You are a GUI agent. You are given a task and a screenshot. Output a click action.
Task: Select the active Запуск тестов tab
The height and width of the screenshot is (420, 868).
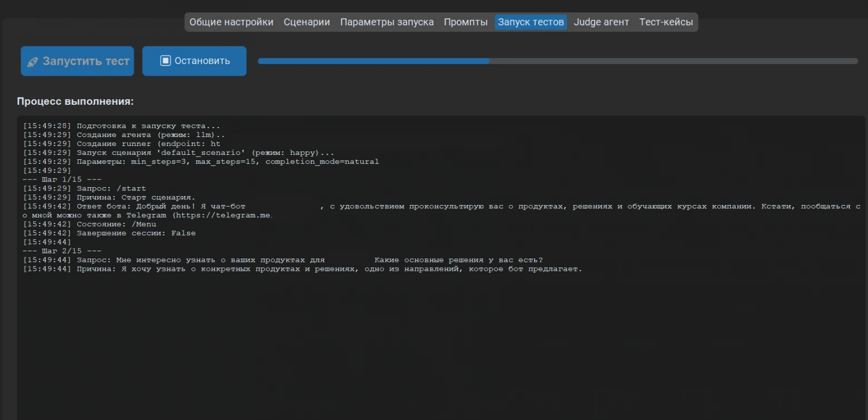531,22
